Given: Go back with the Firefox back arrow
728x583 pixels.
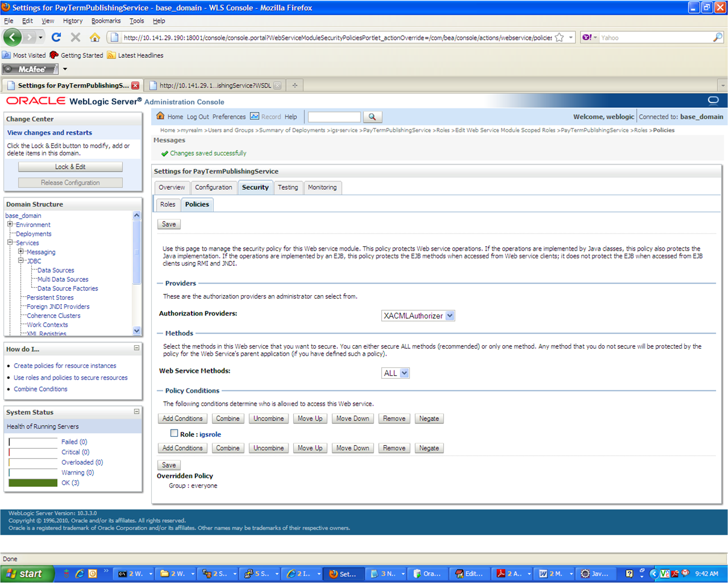Looking at the screenshot, I should coord(13,37).
